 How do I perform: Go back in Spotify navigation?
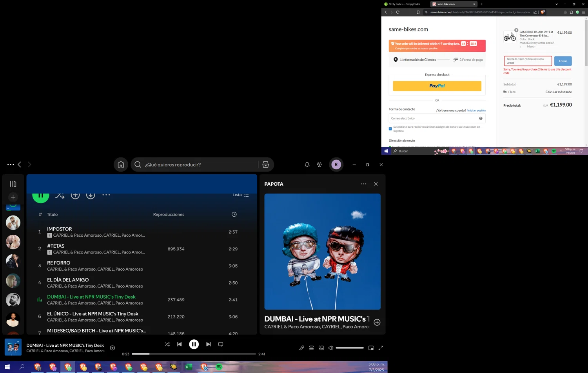(x=19, y=165)
